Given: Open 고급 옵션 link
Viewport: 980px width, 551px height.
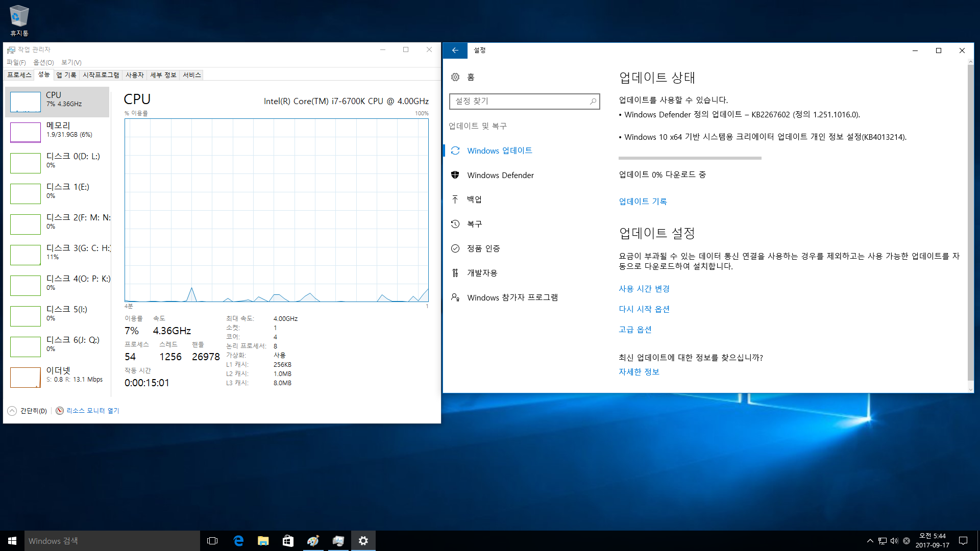Looking at the screenshot, I should tap(635, 330).
